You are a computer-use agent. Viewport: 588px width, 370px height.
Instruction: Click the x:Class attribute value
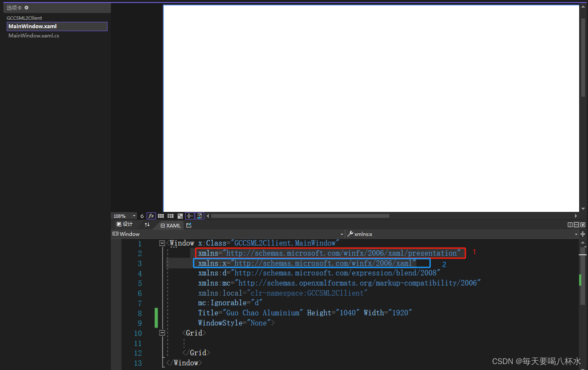285,243
